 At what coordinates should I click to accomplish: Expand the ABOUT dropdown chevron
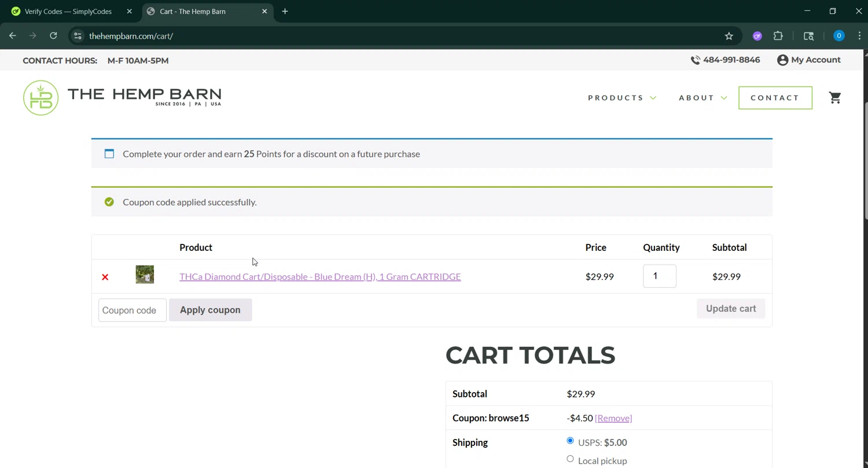tap(724, 98)
